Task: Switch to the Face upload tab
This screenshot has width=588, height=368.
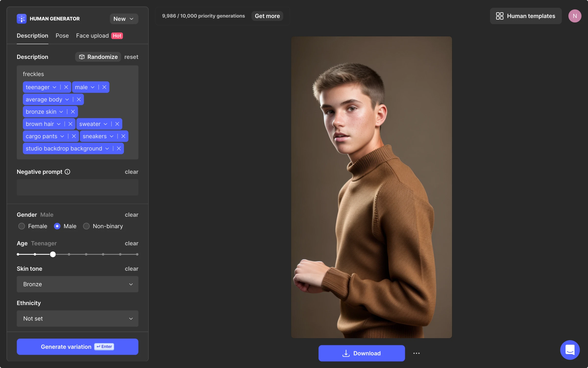Action: 92,35
